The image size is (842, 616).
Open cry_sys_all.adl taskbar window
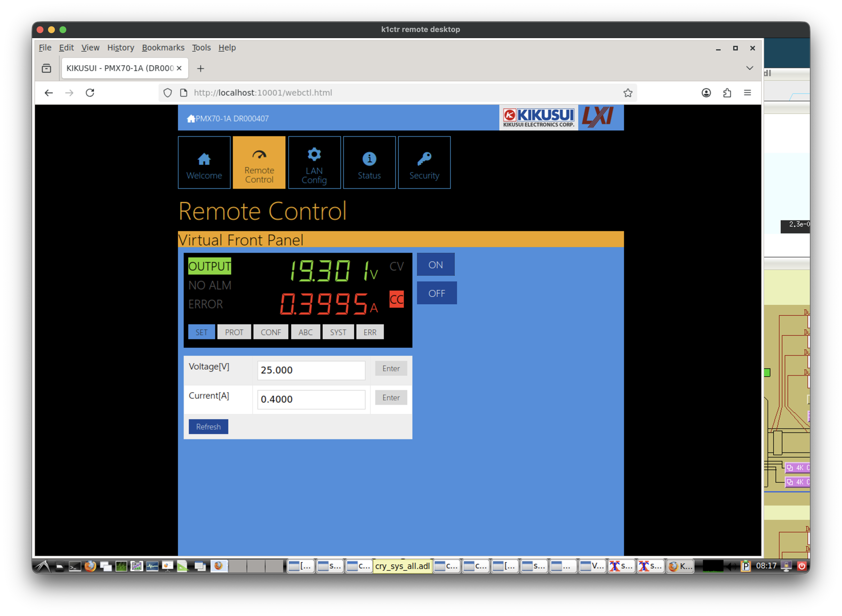pyautogui.click(x=402, y=566)
